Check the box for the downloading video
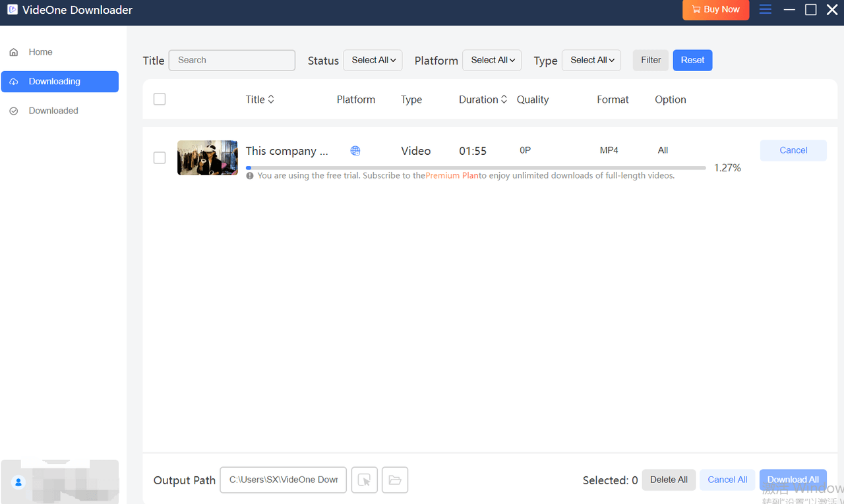This screenshot has height=504, width=844. [x=160, y=158]
